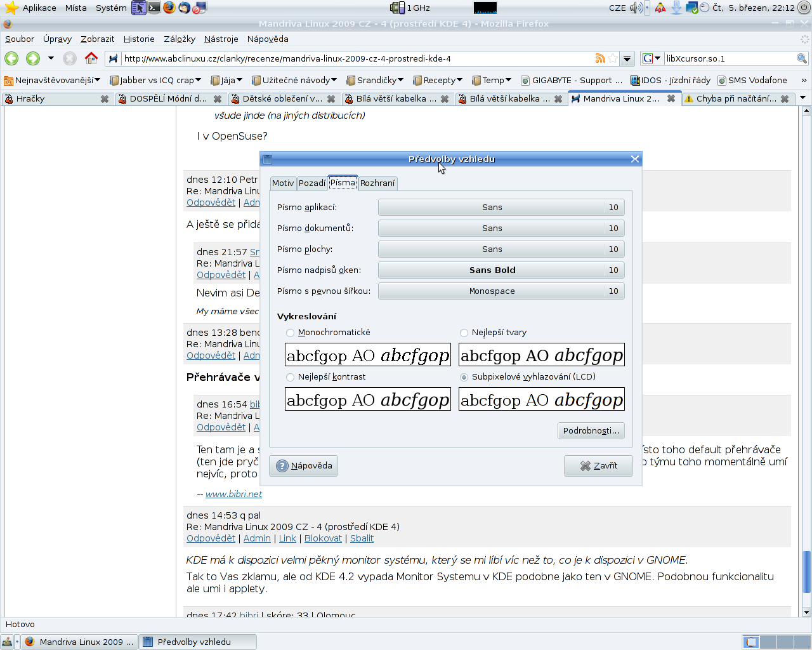Expand the Užitečné návody bookmarks folder

click(x=295, y=81)
